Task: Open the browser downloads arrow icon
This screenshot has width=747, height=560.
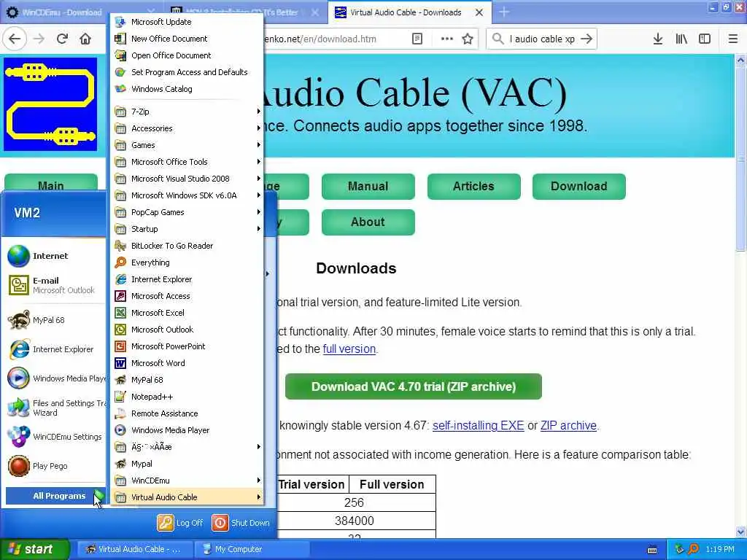Action: (x=658, y=39)
